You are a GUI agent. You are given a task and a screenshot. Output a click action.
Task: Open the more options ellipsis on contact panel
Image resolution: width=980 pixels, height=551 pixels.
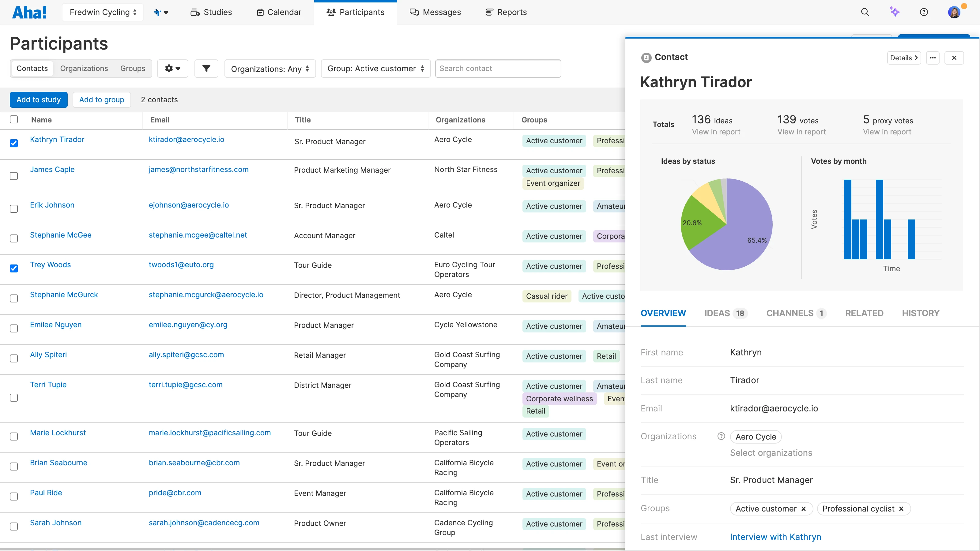(933, 58)
